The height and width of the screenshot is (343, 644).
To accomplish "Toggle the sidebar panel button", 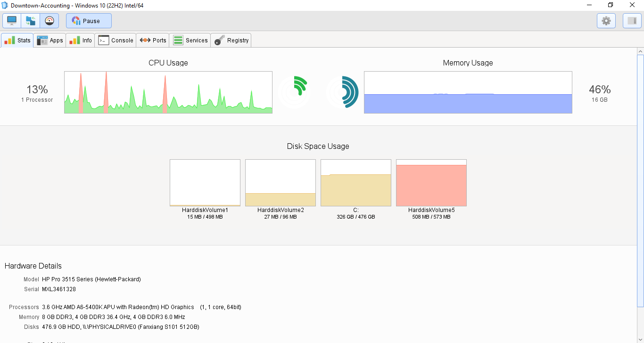I will click(632, 20).
